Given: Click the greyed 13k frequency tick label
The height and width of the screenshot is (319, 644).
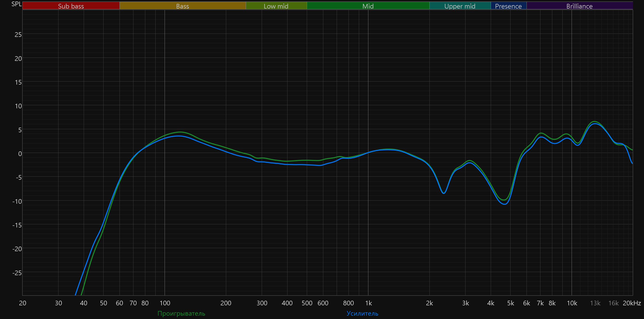Looking at the screenshot, I should tap(595, 303).
